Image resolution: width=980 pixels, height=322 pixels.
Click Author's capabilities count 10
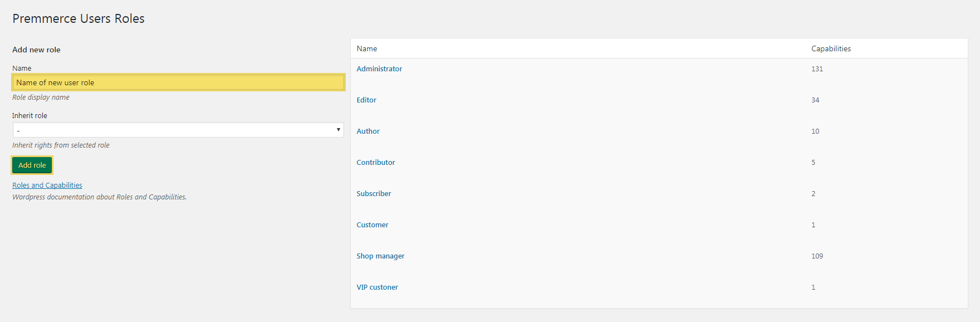(x=815, y=131)
